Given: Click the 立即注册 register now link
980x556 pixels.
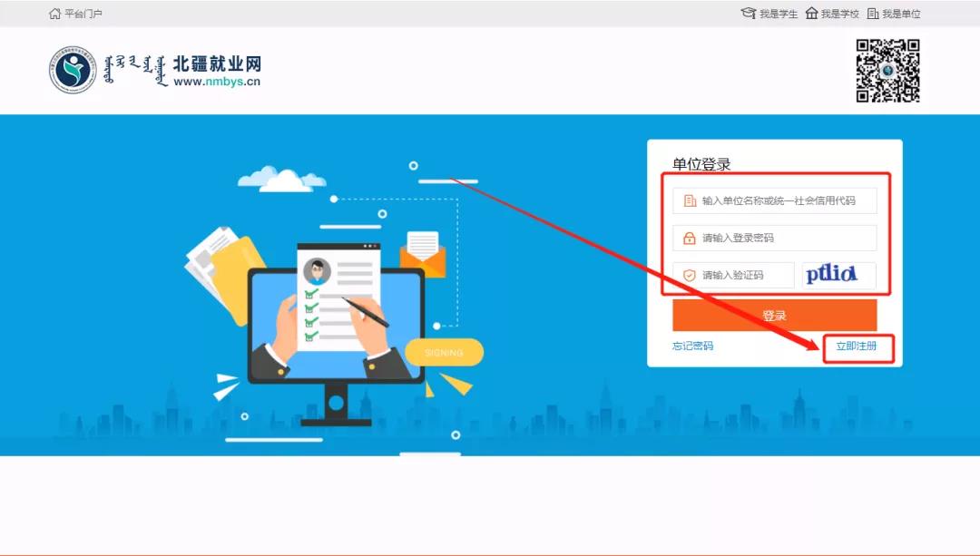Looking at the screenshot, I should point(857,346).
